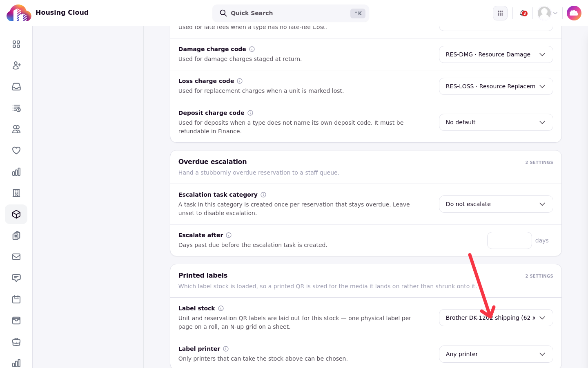The width and height of the screenshot is (588, 368).
Task: Click the pink cloud icon top right
Action: click(574, 13)
